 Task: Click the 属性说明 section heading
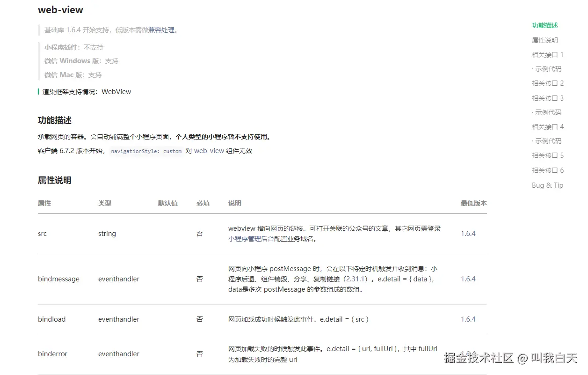(x=55, y=180)
